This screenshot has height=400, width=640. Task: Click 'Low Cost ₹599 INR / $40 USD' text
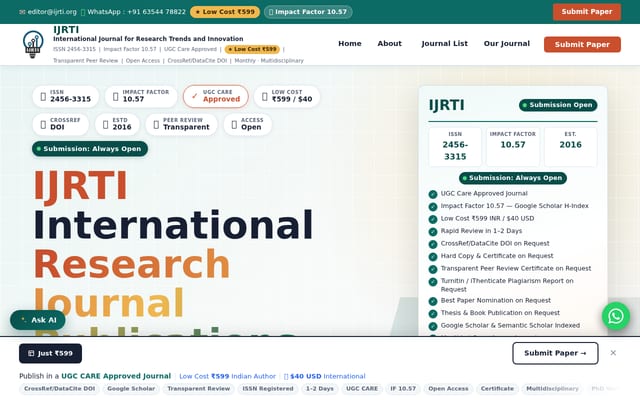click(487, 218)
